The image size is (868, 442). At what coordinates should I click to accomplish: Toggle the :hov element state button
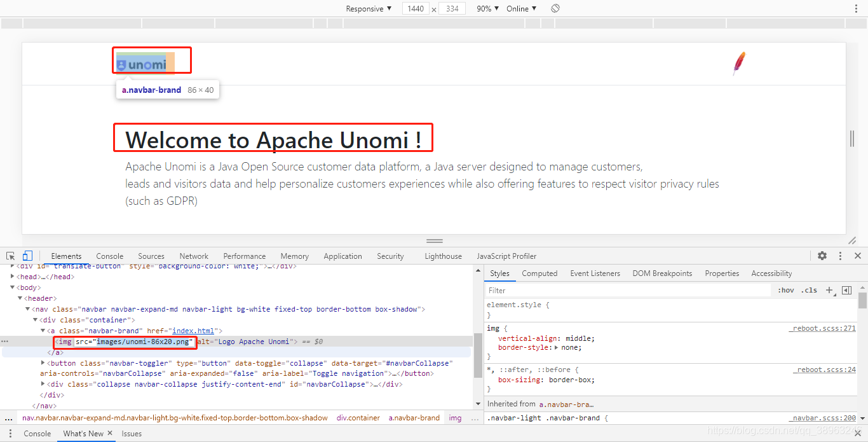click(786, 290)
